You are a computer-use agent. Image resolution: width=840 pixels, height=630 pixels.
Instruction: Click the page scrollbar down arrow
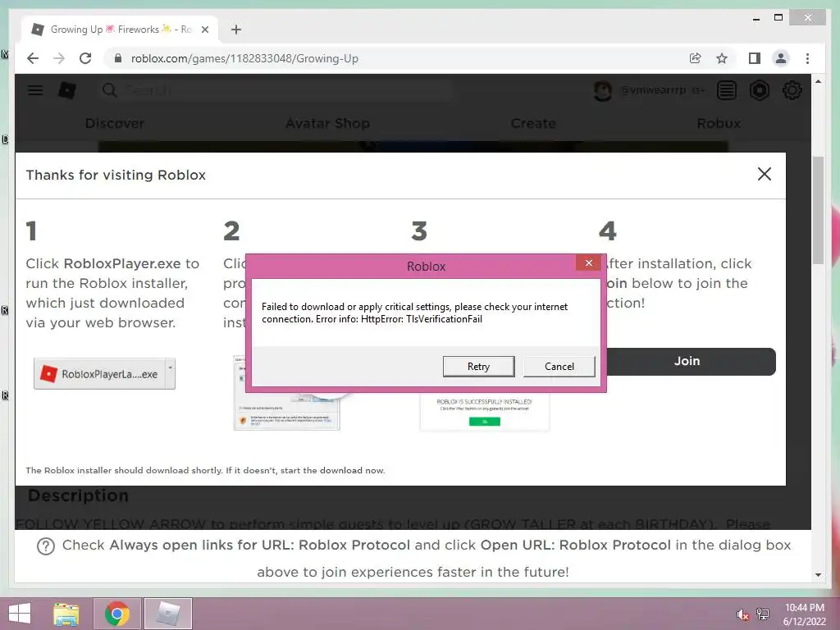[x=818, y=575]
